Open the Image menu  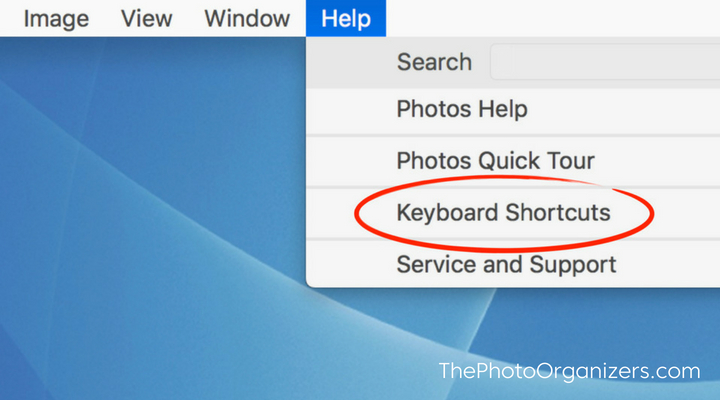coord(56,19)
